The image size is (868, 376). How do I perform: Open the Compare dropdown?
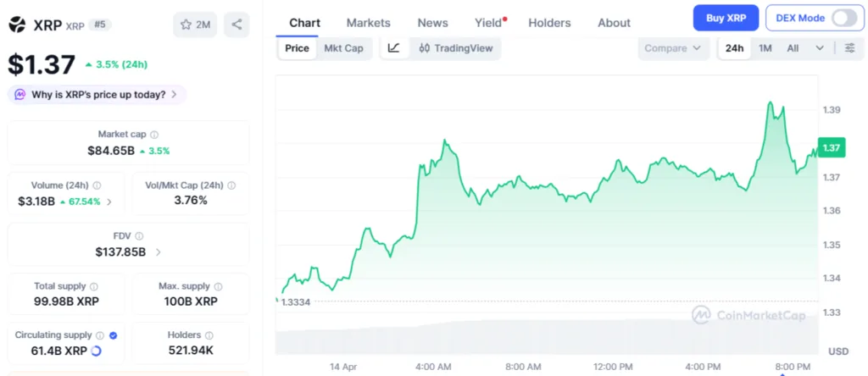673,48
